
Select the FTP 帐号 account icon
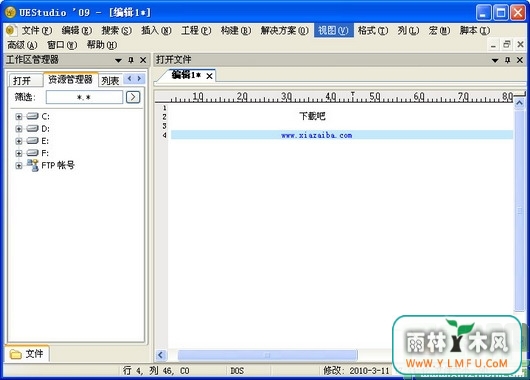point(32,165)
